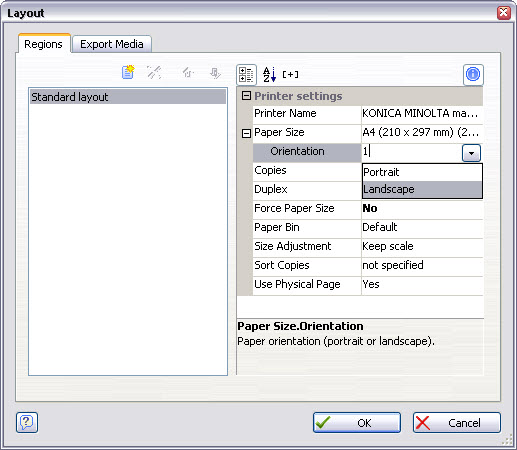Select the categorized view icon
Viewport: 517px width, 450px height.
[246, 74]
